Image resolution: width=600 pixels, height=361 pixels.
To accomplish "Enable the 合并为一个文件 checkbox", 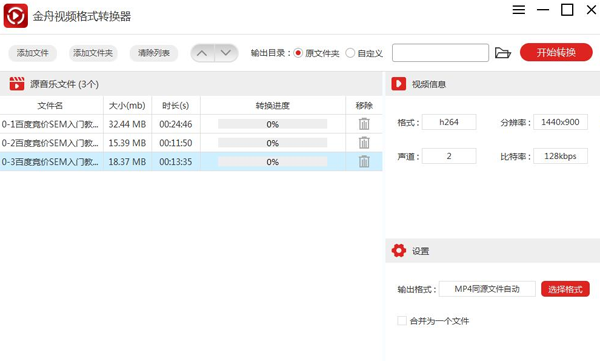I will pos(402,321).
